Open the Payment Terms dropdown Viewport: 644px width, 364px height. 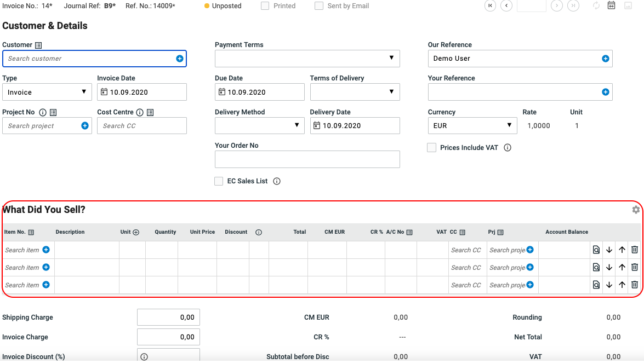coord(307,59)
